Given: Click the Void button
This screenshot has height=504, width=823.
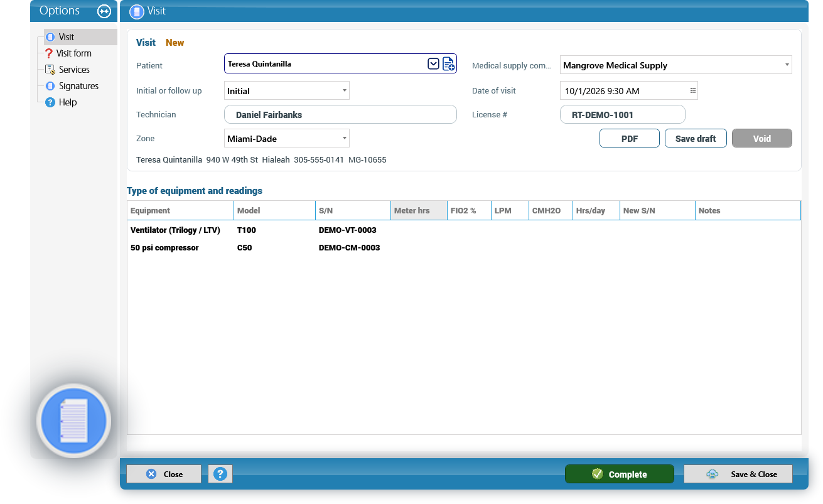Looking at the screenshot, I should coord(762,138).
